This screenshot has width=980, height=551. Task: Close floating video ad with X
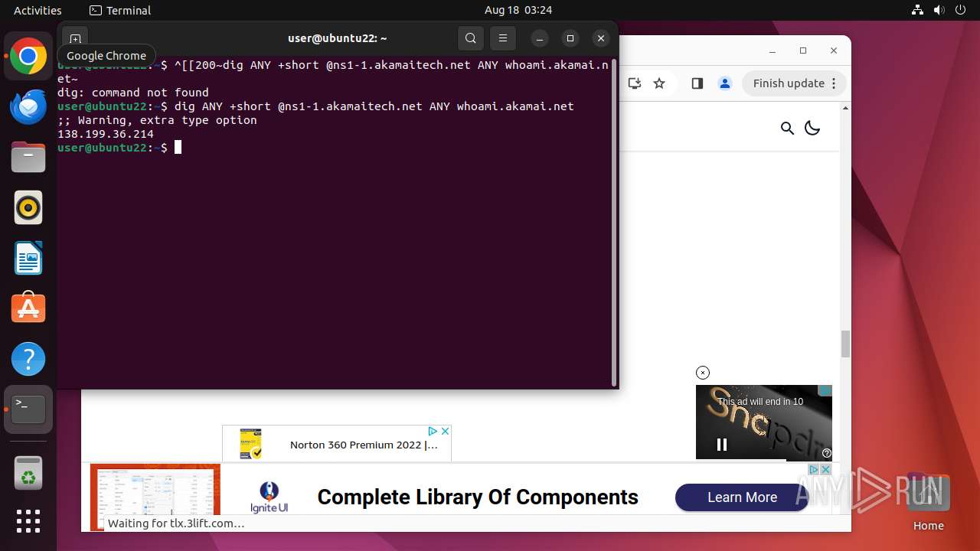(703, 373)
